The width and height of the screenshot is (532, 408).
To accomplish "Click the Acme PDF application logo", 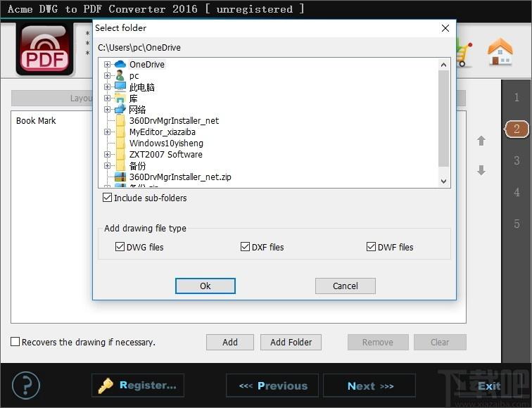I will coord(44,49).
